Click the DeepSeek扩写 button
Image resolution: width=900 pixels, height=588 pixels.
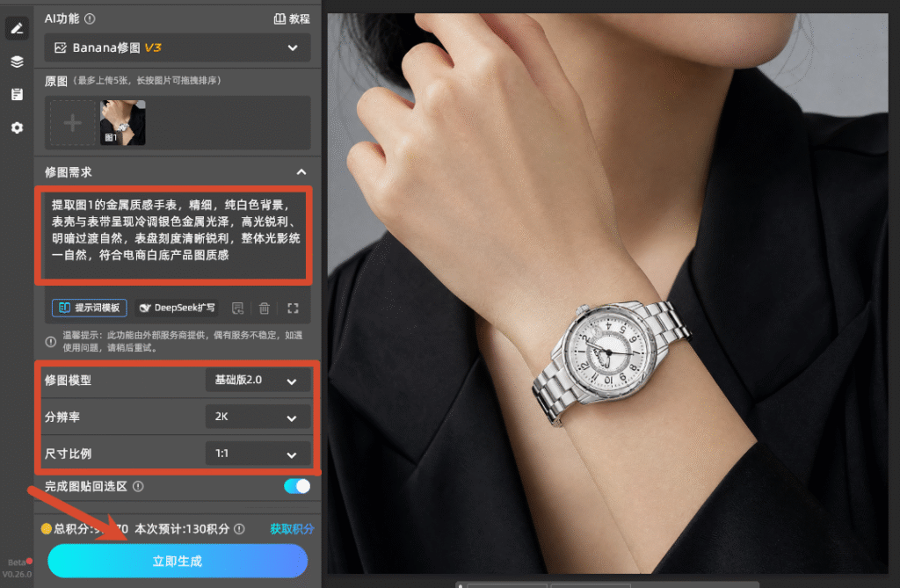(x=177, y=308)
